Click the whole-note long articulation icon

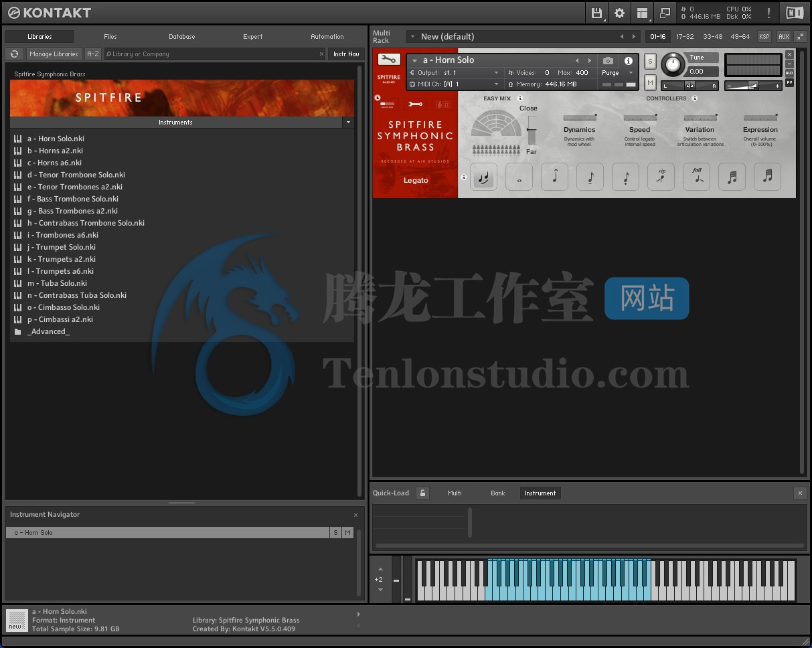click(x=519, y=176)
